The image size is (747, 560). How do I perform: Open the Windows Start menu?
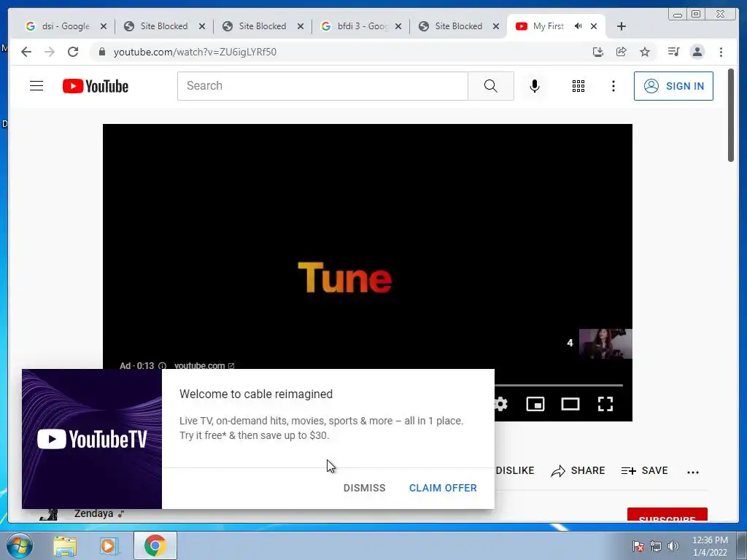pos(19,545)
